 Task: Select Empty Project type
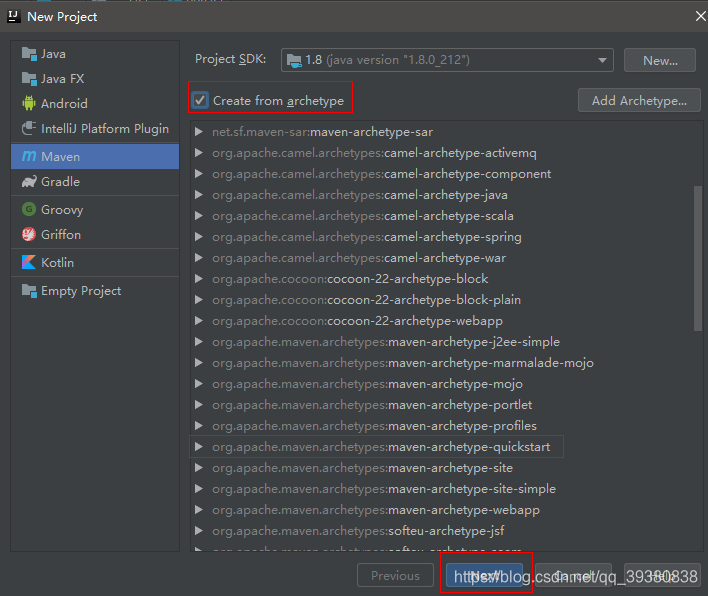(x=95, y=291)
